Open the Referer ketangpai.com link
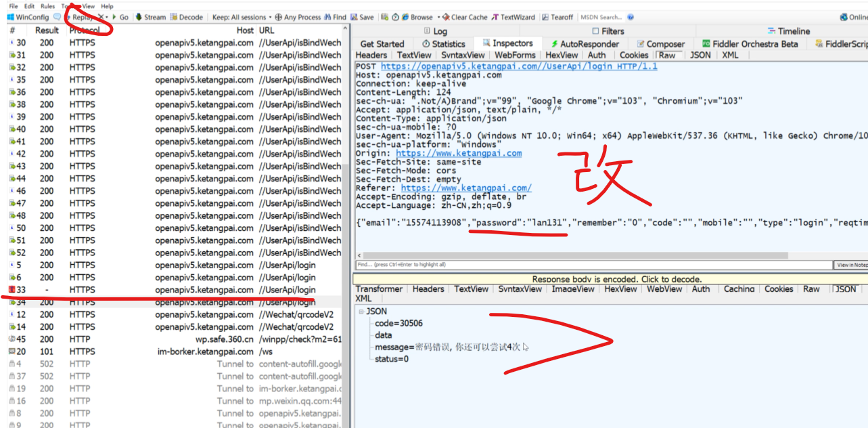The height and width of the screenshot is (428, 868). click(466, 188)
